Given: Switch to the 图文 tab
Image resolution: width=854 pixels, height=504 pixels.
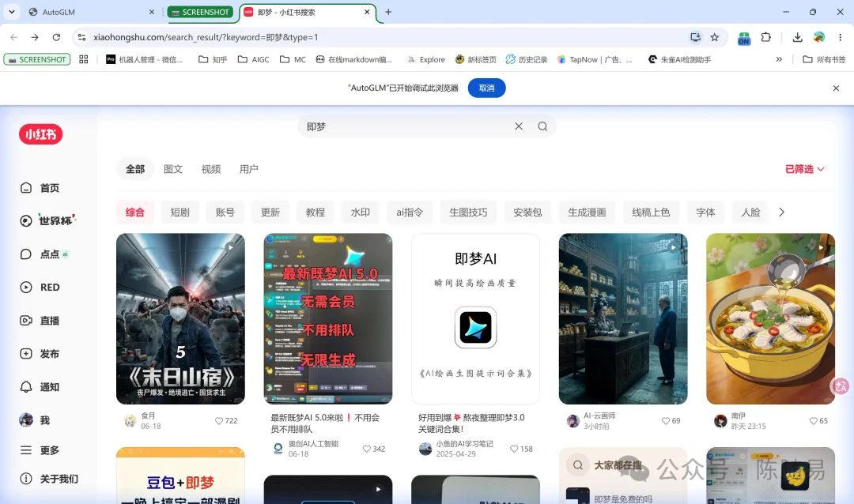Looking at the screenshot, I should (x=173, y=169).
